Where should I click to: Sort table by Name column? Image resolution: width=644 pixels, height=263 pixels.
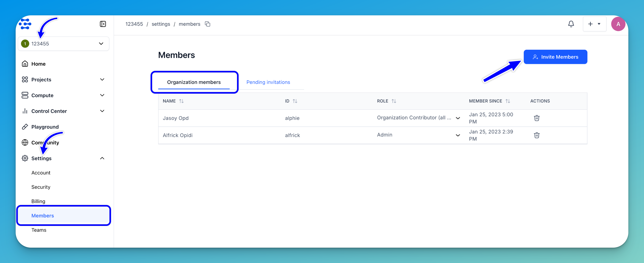tap(181, 101)
